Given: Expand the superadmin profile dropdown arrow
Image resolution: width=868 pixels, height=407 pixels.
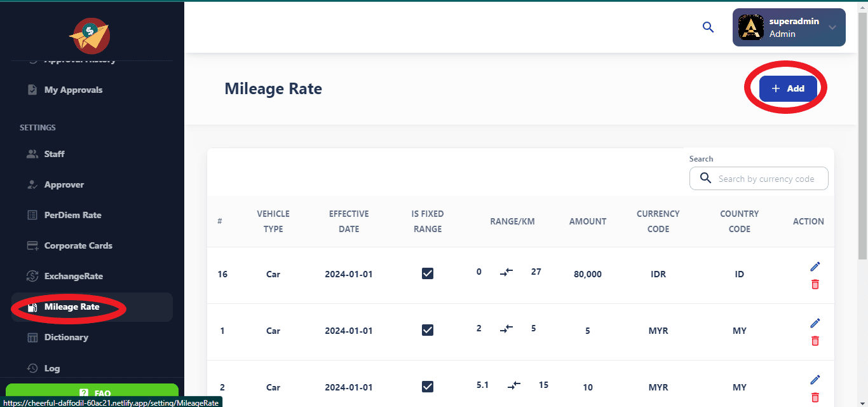Looking at the screenshot, I should (x=832, y=27).
